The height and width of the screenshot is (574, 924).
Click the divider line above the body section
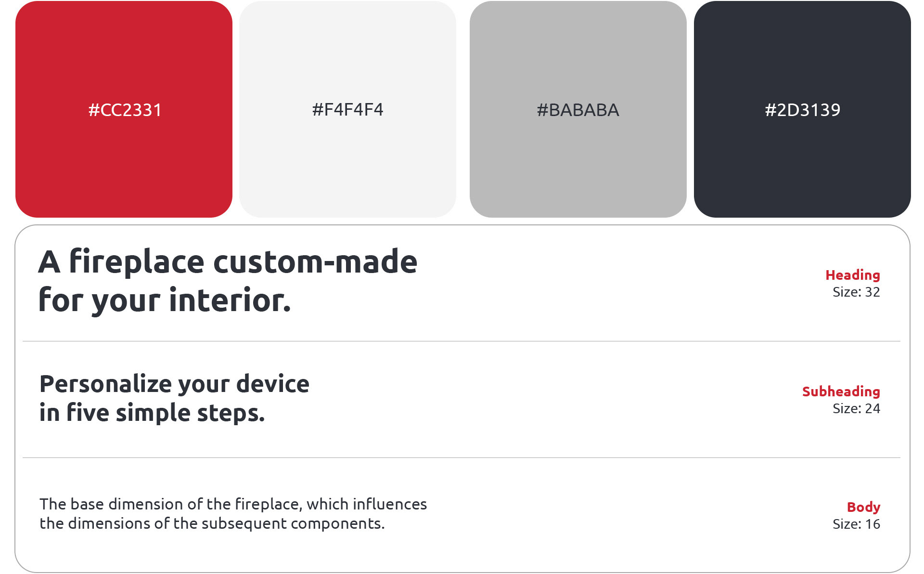461,457
